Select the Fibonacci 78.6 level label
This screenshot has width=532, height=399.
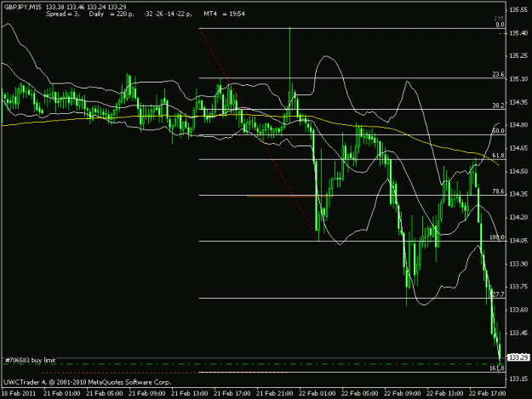(x=498, y=191)
